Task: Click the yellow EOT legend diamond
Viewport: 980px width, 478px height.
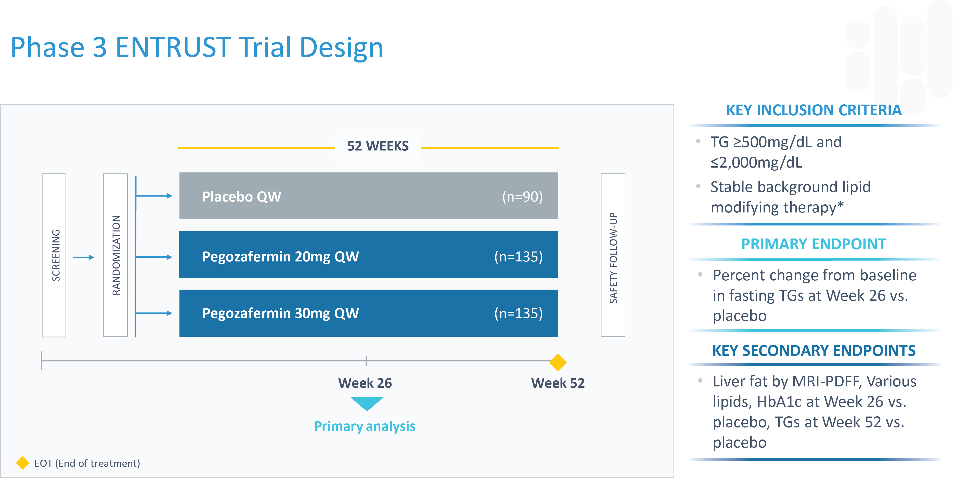Action: [22, 463]
